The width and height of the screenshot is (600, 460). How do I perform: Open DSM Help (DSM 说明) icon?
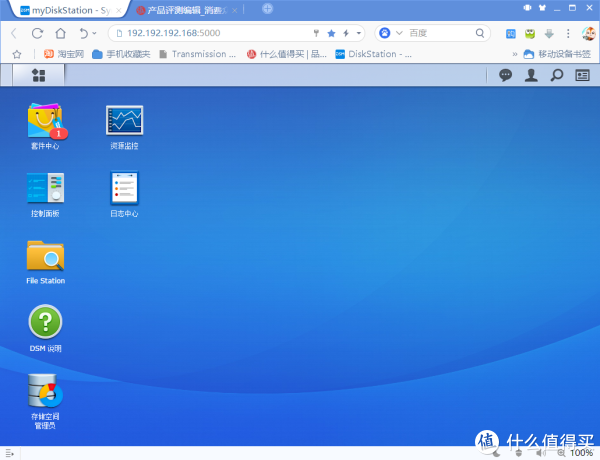[x=45, y=324]
